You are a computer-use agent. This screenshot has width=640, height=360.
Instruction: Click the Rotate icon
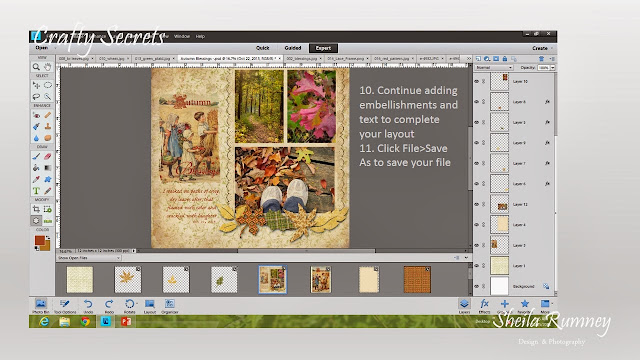click(129, 305)
